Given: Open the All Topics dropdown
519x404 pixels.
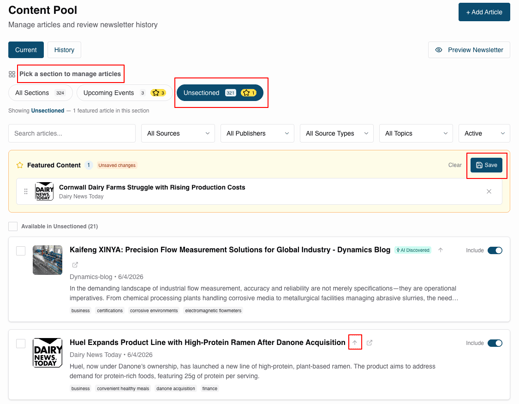Looking at the screenshot, I should point(416,133).
